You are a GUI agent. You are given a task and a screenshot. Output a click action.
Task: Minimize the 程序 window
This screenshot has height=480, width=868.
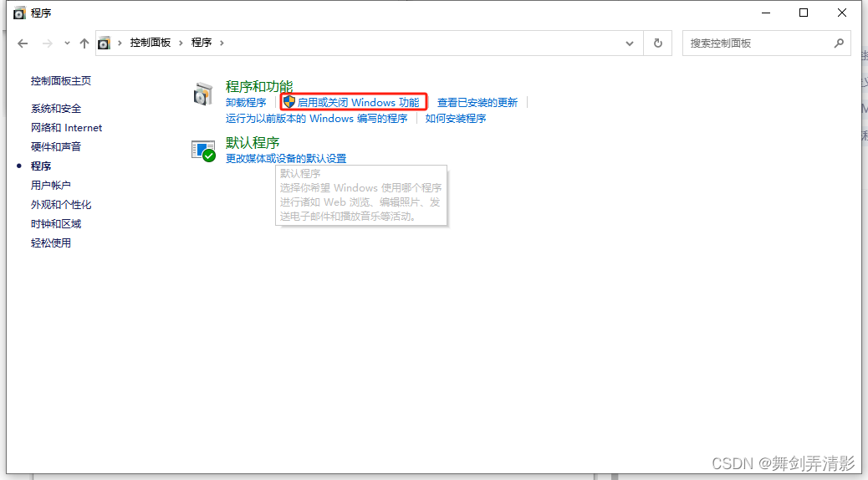pos(766,13)
